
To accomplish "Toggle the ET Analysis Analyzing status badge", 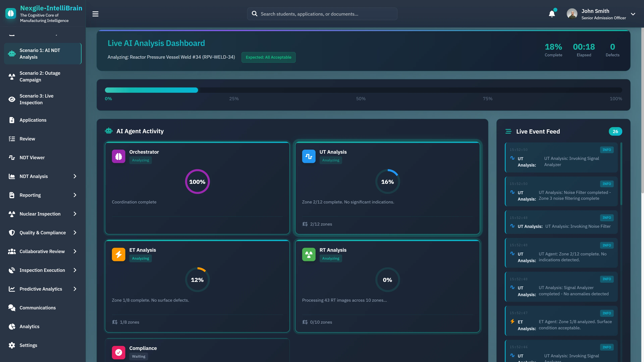I will tap(141, 258).
